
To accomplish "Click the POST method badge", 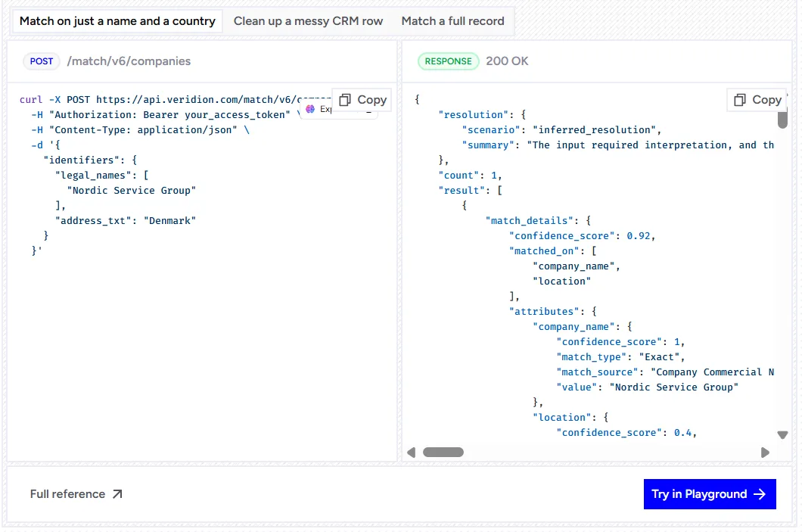I will [42, 61].
